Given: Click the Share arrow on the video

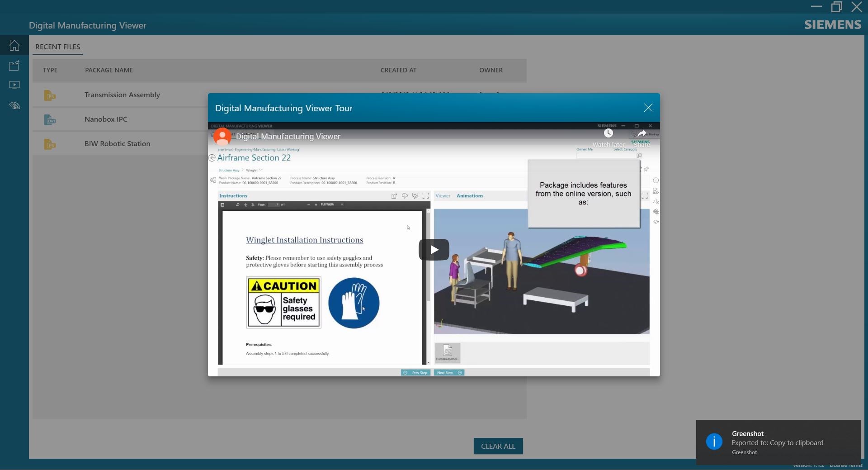Looking at the screenshot, I should pyautogui.click(x=642, y=133).
